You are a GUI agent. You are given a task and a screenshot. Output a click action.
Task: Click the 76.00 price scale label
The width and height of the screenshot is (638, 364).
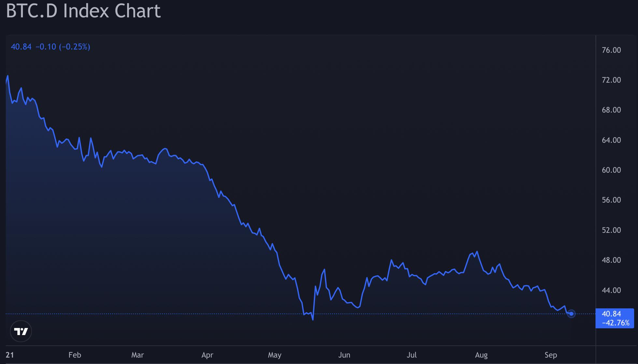pyautogui.click(x=611, y=50)
